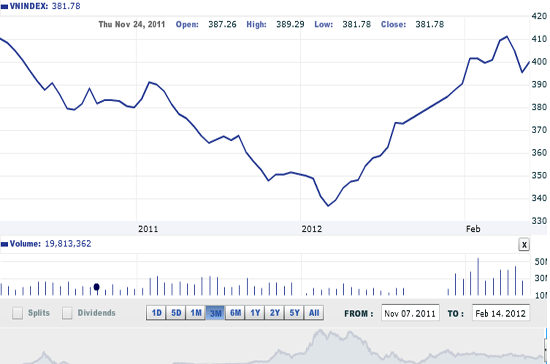Select the 5Y time range

[x=294, y=313]
